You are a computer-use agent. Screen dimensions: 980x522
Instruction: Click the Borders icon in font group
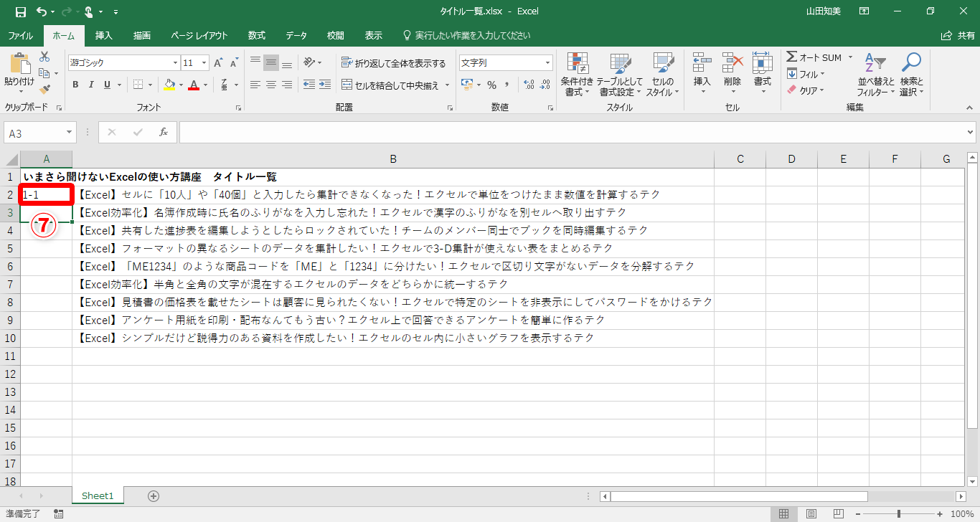pyautogui.click(x=138, y=85)
